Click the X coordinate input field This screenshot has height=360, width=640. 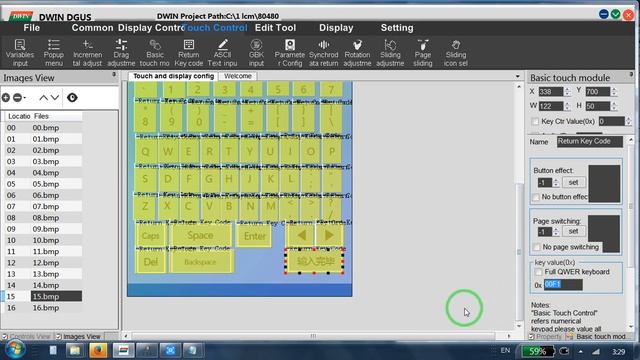551,92
